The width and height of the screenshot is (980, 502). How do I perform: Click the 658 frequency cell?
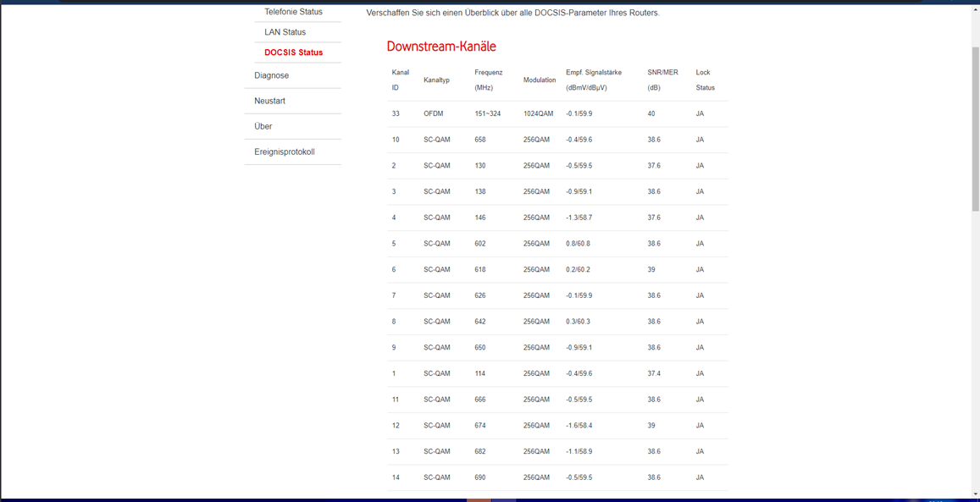[480, 139]
